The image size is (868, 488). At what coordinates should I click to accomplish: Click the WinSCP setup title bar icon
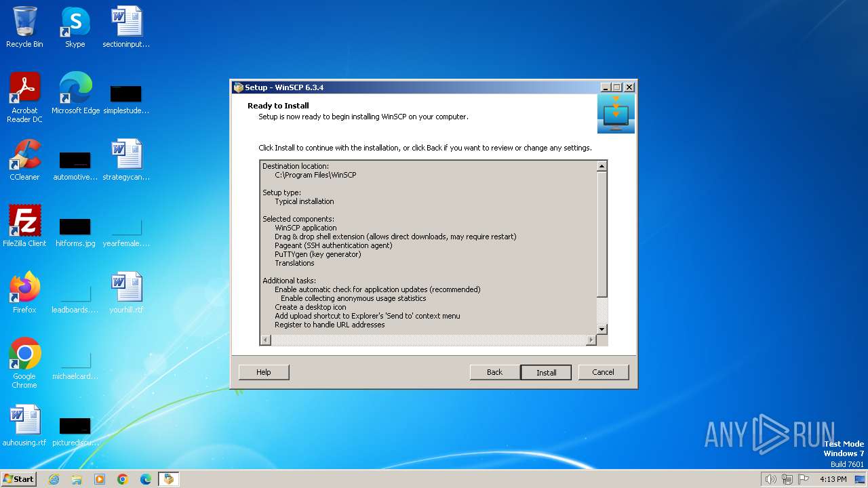pyautogui.click(x=238, y=87)
